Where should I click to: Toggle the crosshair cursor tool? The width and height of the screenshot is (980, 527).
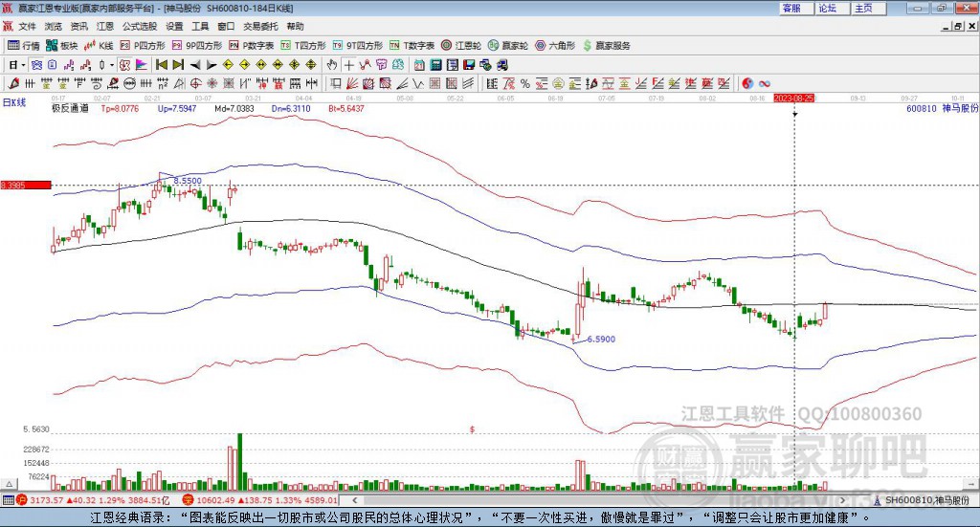pos(348,65)
